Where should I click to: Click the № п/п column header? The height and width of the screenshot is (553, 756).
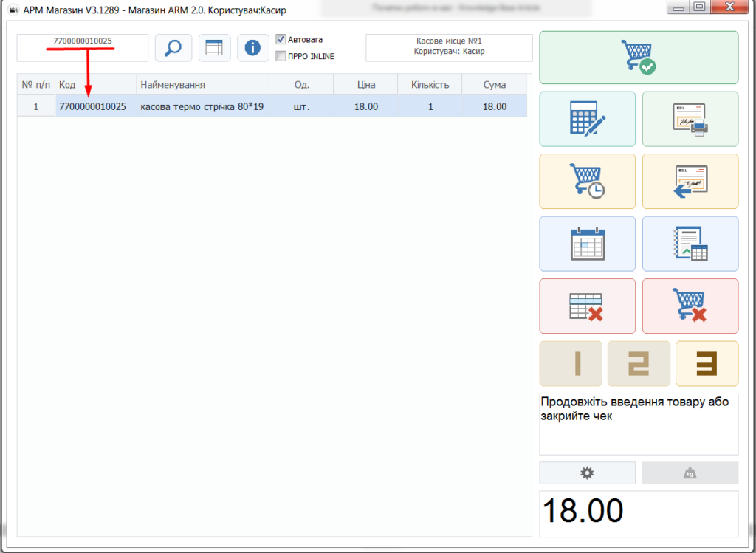click(36, 85)
